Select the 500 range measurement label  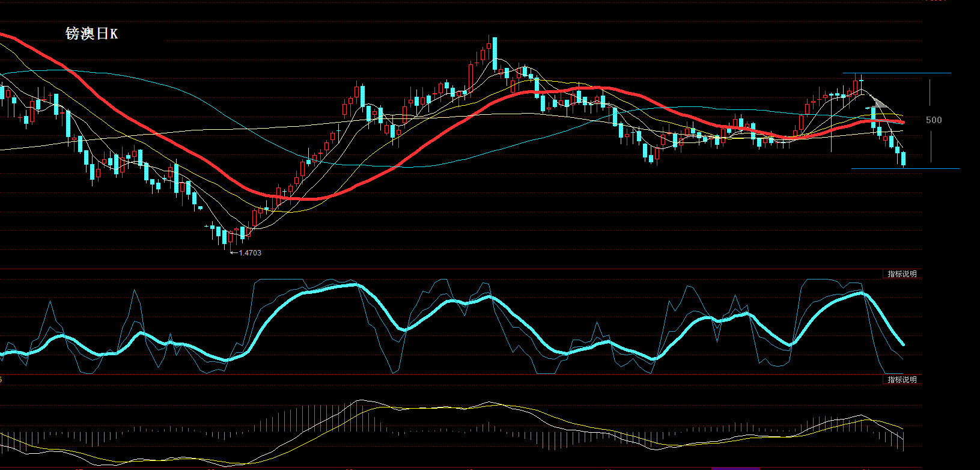pos(934,120)
